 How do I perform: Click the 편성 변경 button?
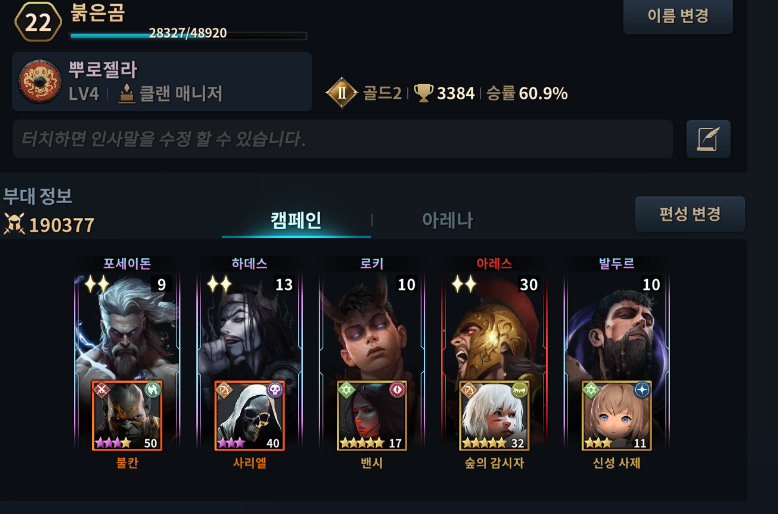tap(690, 214)
